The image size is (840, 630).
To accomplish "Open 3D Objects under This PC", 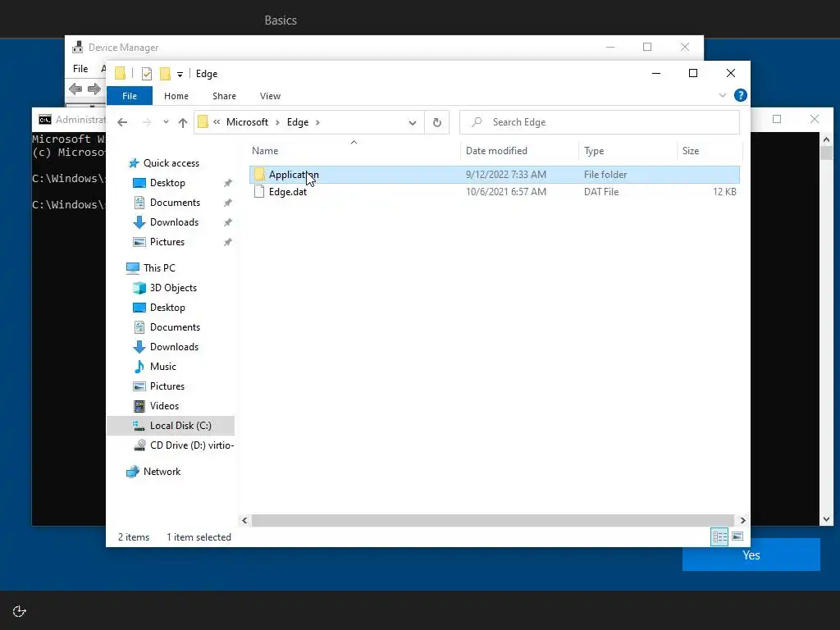I will (173, 288).
